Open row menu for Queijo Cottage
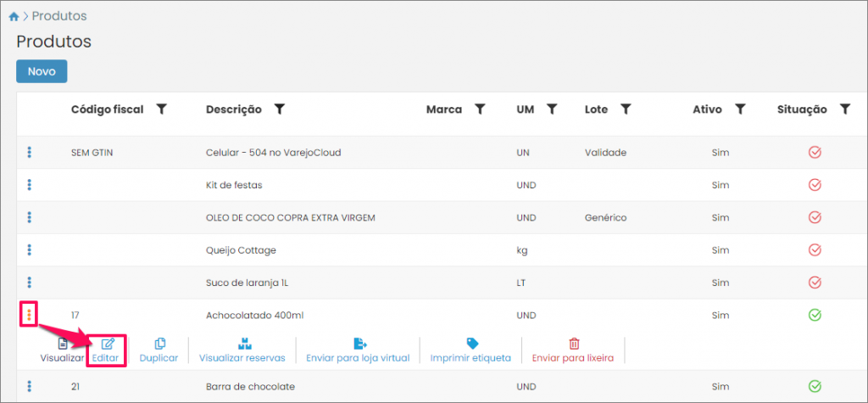This screenshot has width=868, height=403. (30, 250)
